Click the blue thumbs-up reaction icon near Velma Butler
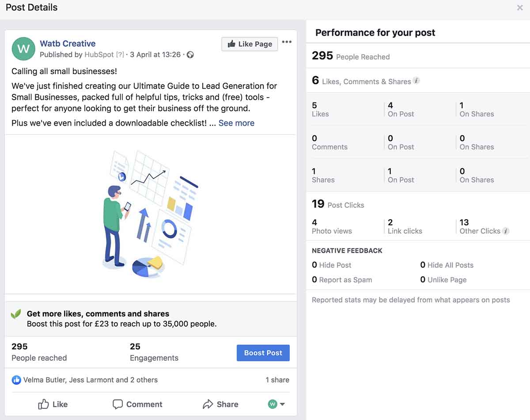The width and height of the screenshot is (530, 420). (16, 380)
